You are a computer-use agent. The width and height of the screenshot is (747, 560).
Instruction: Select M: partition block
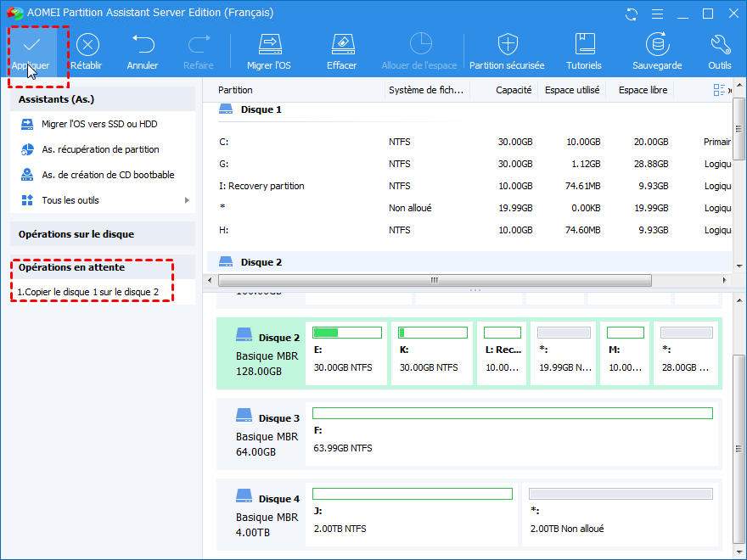pyautogui.click(x=625, y=353)
